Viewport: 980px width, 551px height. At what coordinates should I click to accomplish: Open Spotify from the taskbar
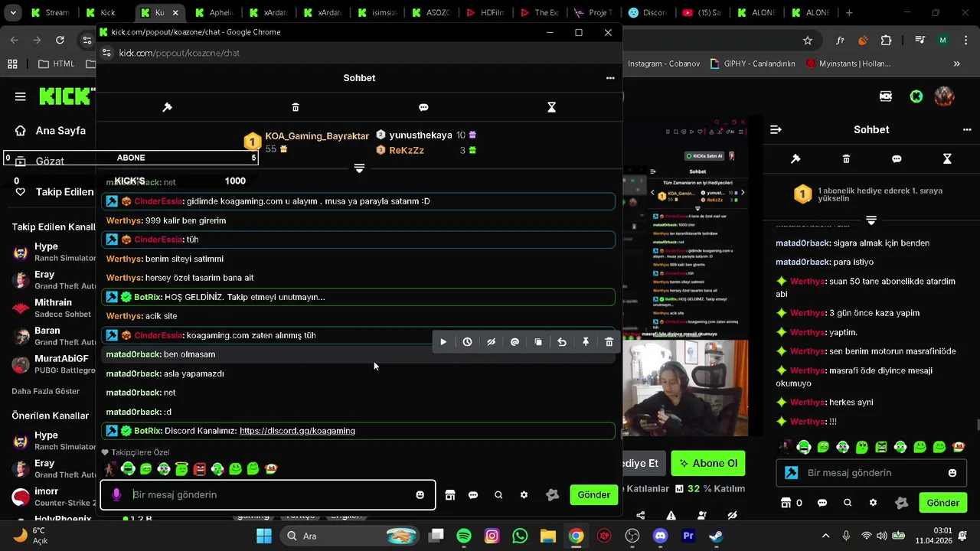point(464,536)
